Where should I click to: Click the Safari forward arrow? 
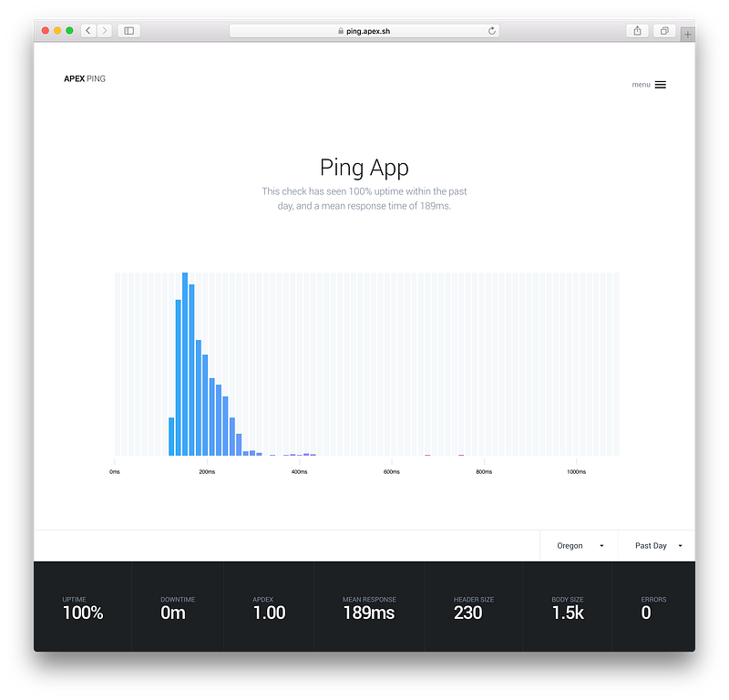[x=105, y=31]
